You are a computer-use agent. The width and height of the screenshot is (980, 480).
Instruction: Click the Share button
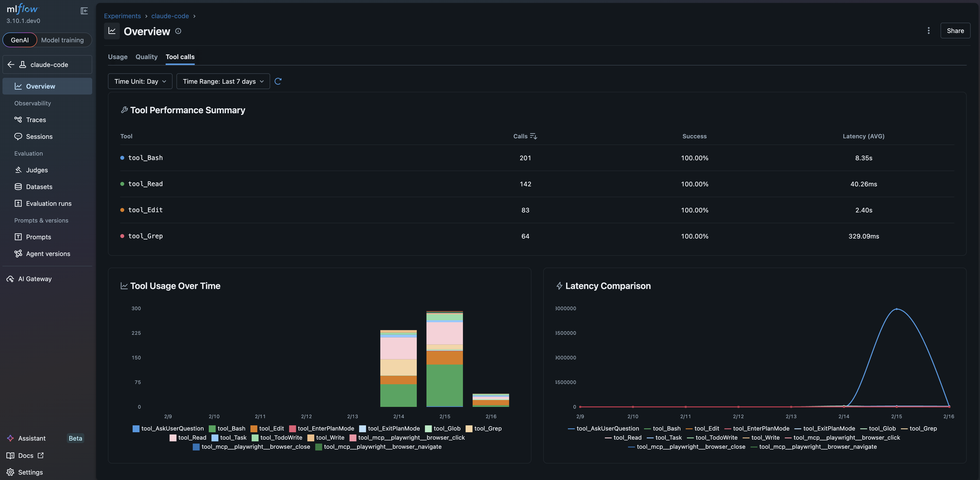point(955,31)
